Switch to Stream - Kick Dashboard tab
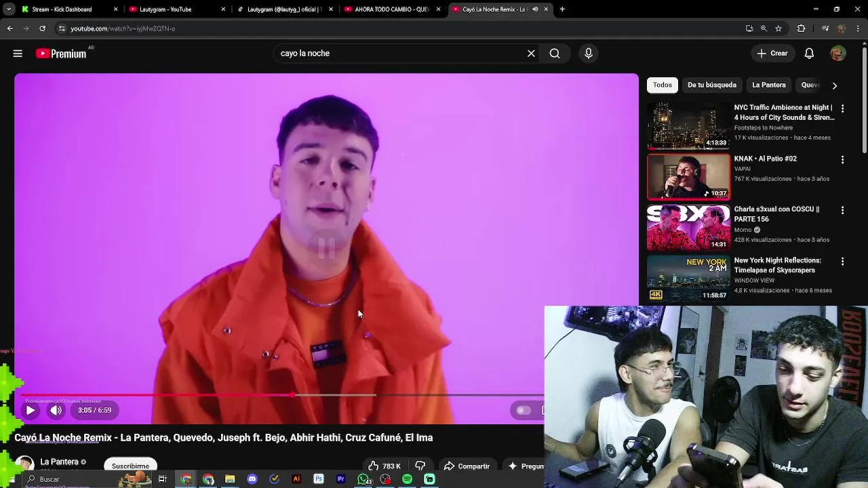868x488 pixels. point(68,9)
